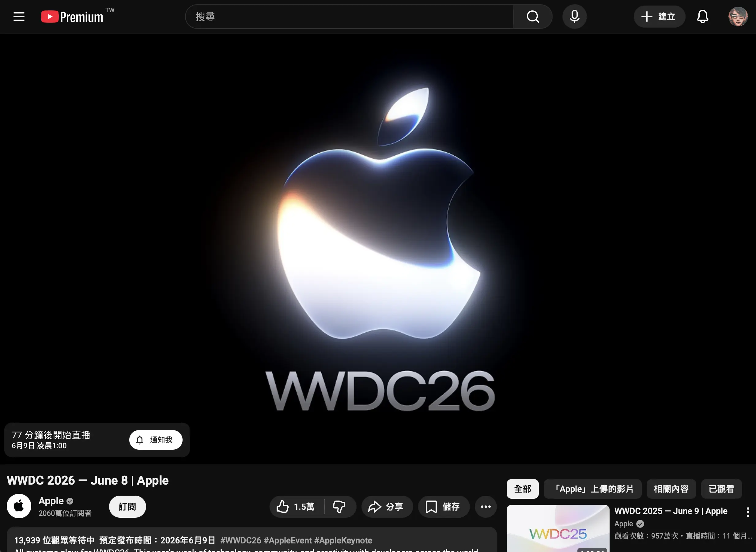Open WWDC 2025 — June 9 title
The height and width of the screenshot is (552, 756).
click(671, 511)
